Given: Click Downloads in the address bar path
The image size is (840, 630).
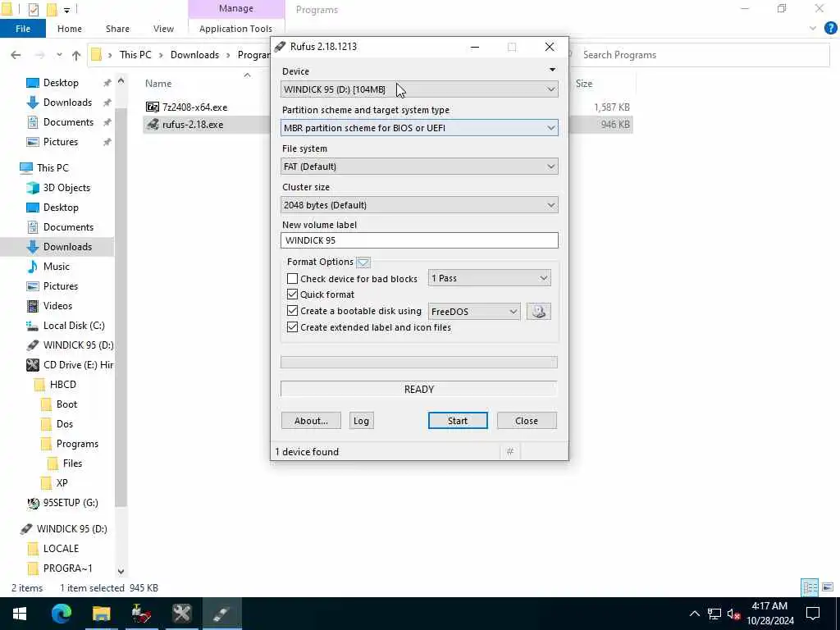Looking at the screenshot, I should tap(194, 55).
